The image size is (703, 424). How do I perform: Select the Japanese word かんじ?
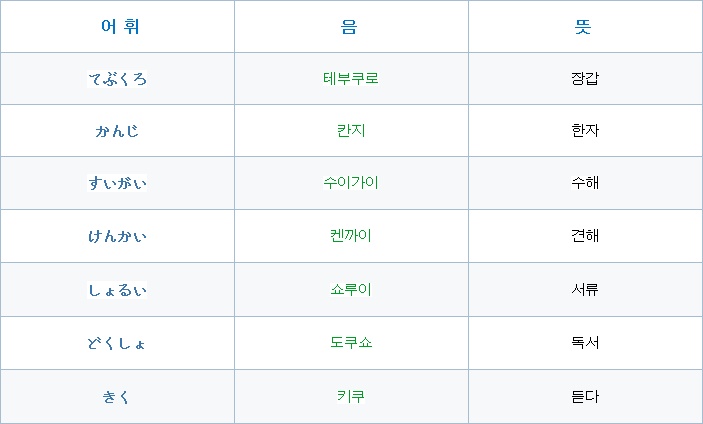[117, 131]
